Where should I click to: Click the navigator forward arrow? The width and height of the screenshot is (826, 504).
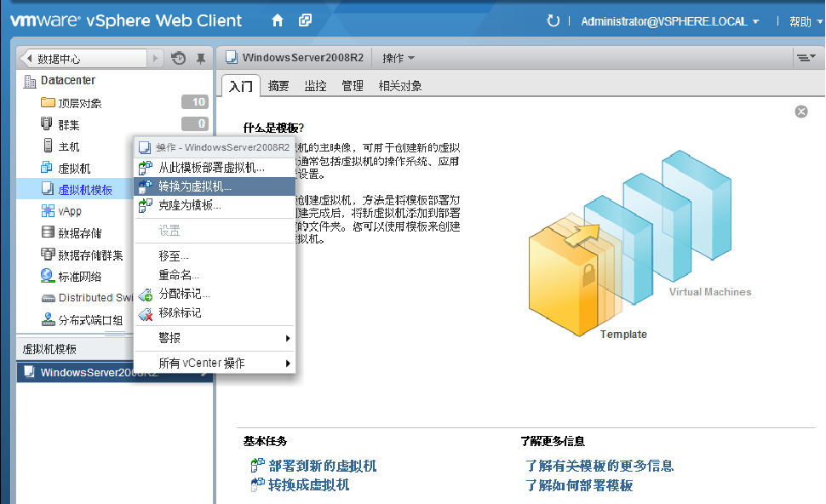(x=155, y=59)
